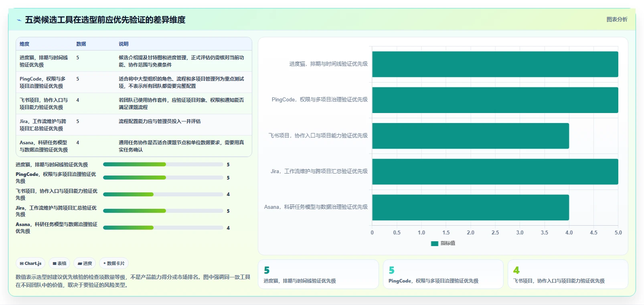Toggle the 指标值 legend item
This screenshot has height=305, width=644.
(x=443, y=243)
